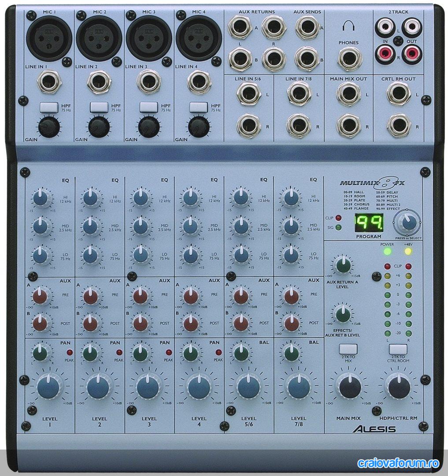Toggle the HPF 75 Hz button on channel 4
The height and width of the screenshot is (476, 448).
click(x=199, y=108)
